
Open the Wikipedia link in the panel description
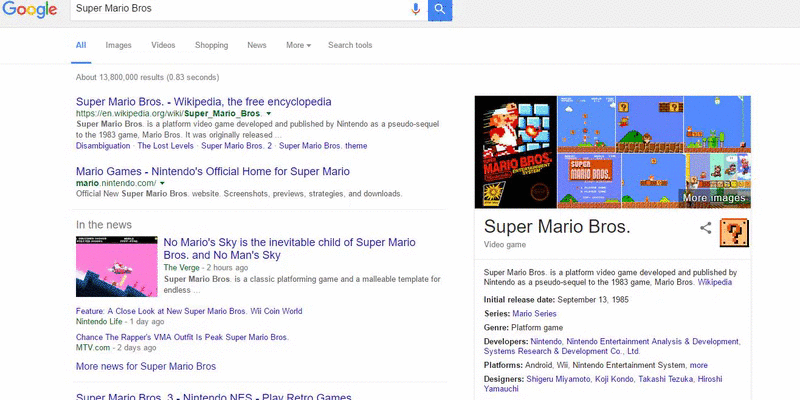(715, 282)
